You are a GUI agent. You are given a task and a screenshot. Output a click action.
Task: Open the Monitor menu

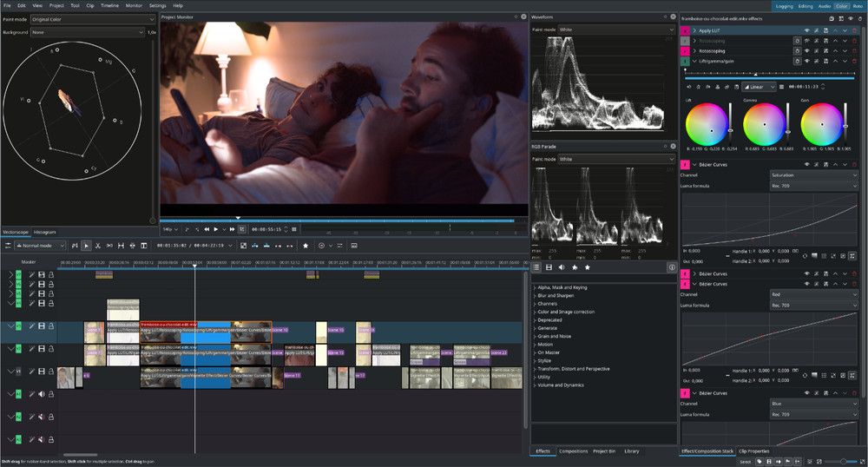point(134,5)
